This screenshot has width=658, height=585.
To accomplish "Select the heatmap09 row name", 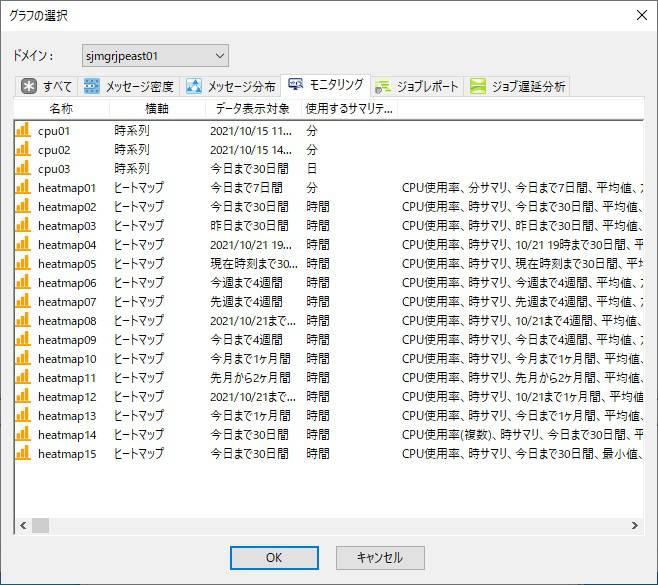I will (x=67, y=340).
